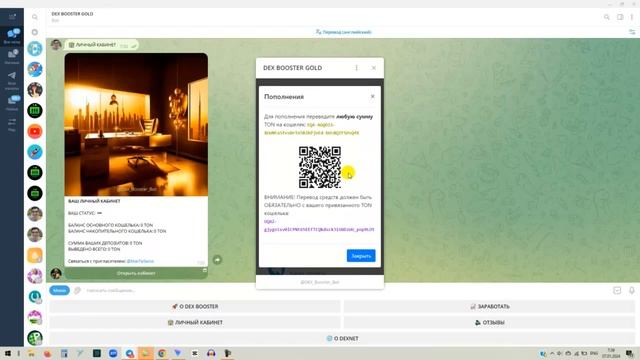Screen dimensions: 640x360
Task: Open the chat's three-dot more options menu
Action: coord(632,17)
